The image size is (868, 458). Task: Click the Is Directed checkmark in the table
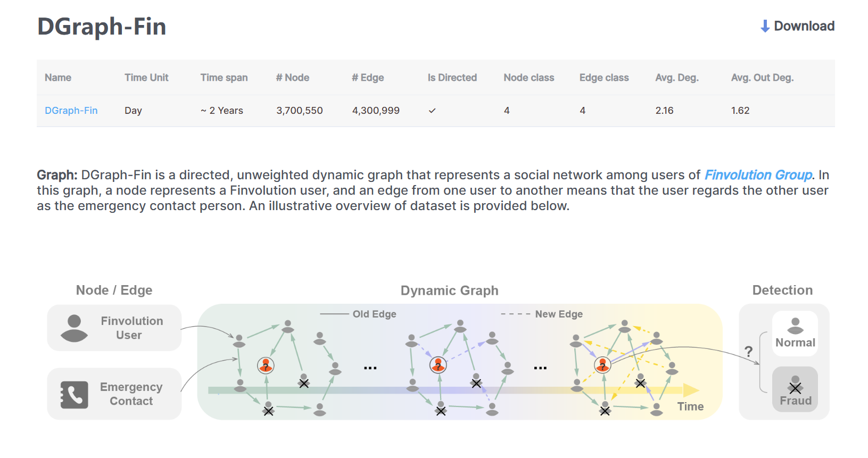[432, 111]
